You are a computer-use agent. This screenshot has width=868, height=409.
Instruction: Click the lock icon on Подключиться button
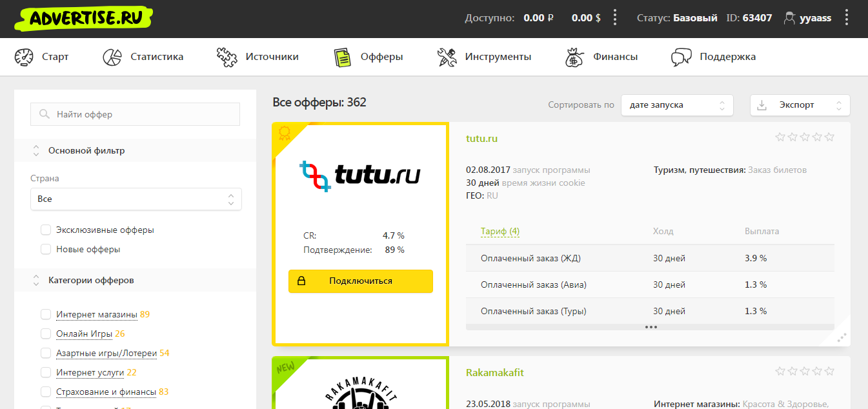coord(301,281)
